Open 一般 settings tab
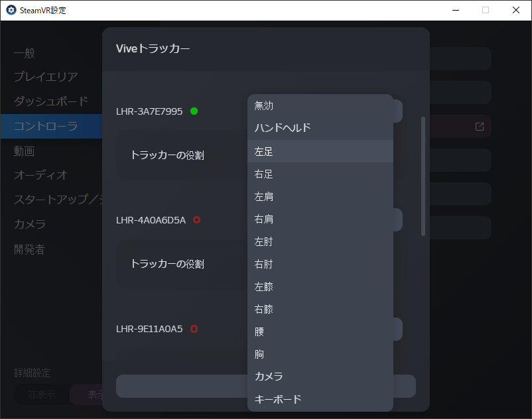Image resolution: width=532 pixels, height=419 pixels. 51,53
